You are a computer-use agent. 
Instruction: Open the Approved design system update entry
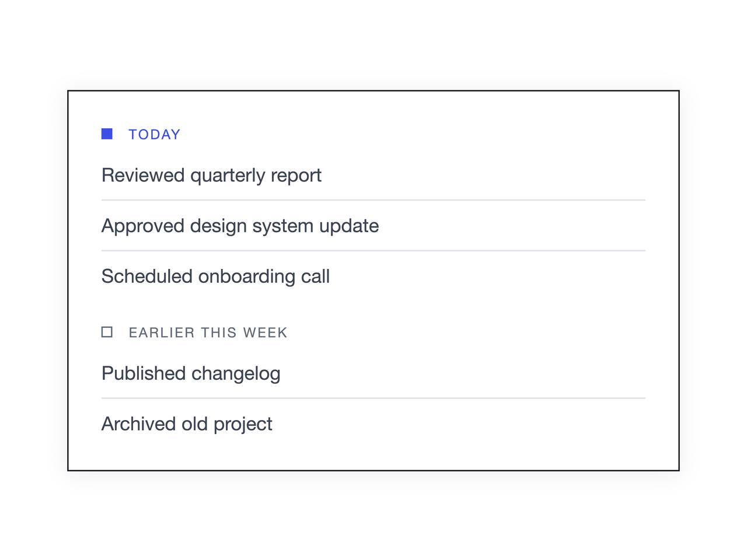pos(373,226)
